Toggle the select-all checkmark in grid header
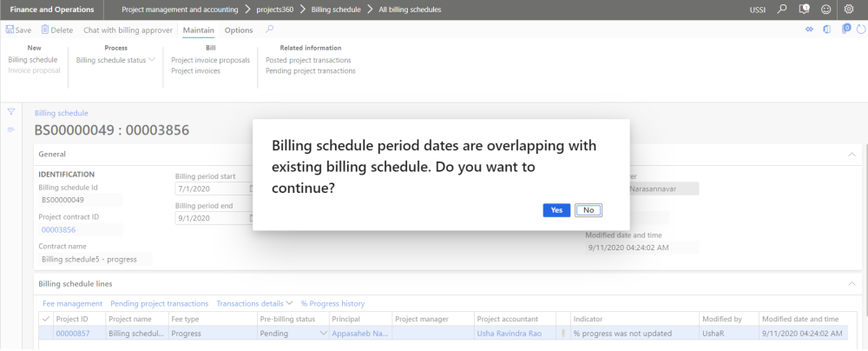 point(46,319)
